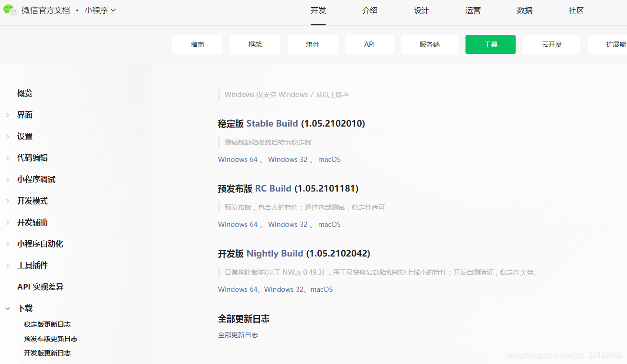Image resolution: width=627 pixels, height=364 pixels.
Task: Open the 界面 sidebar section
Action: 25,115
